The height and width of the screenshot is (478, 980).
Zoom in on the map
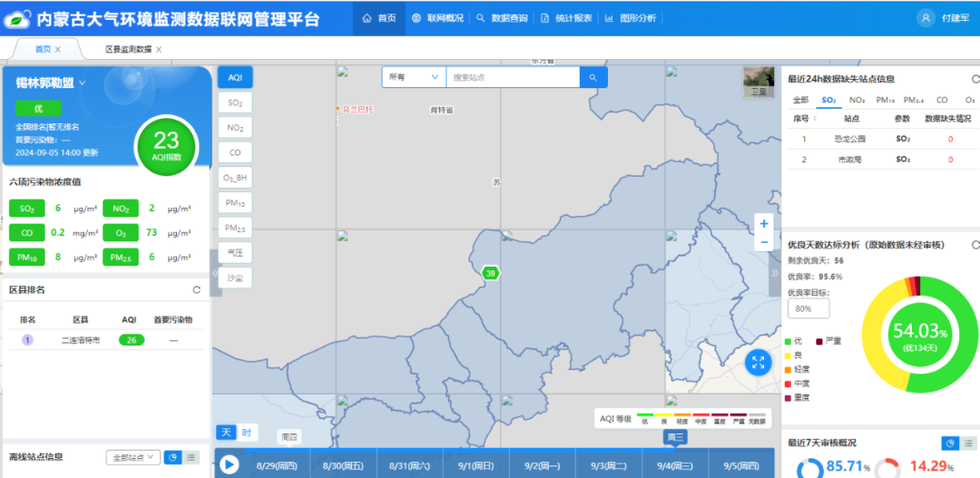click(x=764, y=224)
